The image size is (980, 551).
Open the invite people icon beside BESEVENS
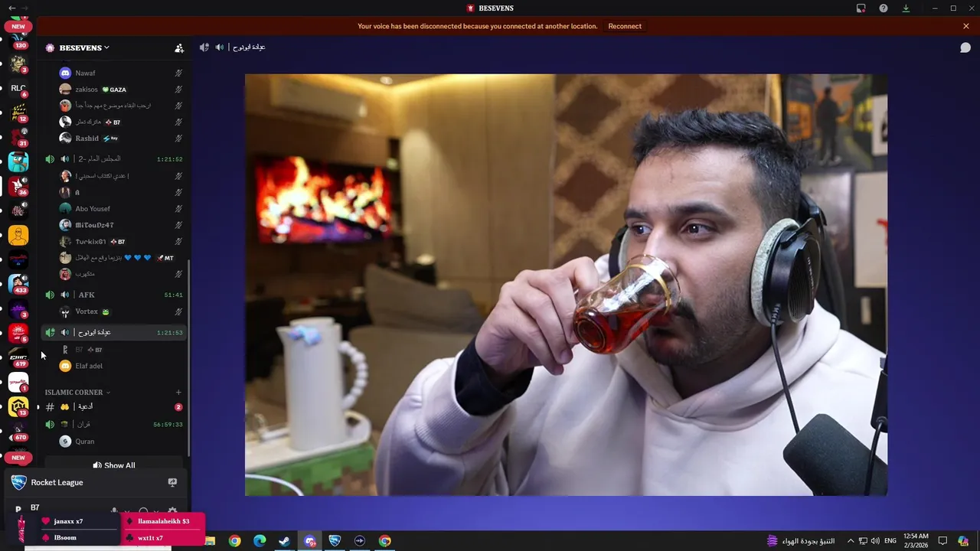(x=179, y=47)
